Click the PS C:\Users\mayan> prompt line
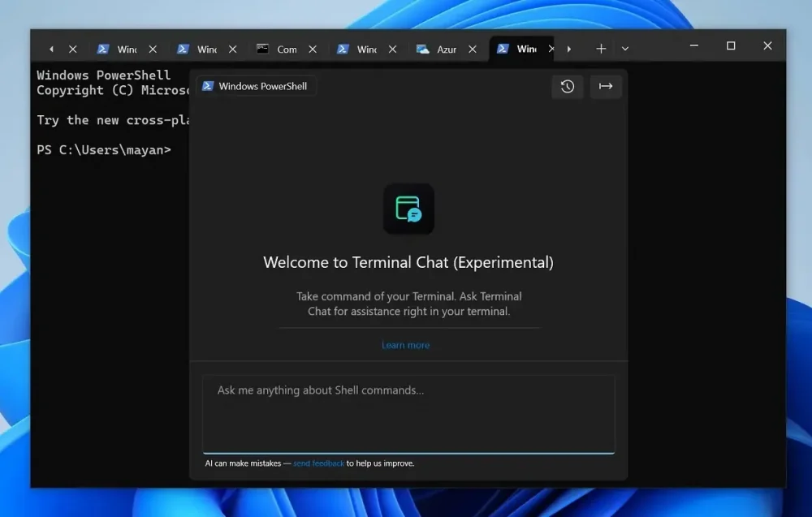Image resolution: width=812 pixels, height=517 pixels. pyautogui.click(x=104, y=150)
